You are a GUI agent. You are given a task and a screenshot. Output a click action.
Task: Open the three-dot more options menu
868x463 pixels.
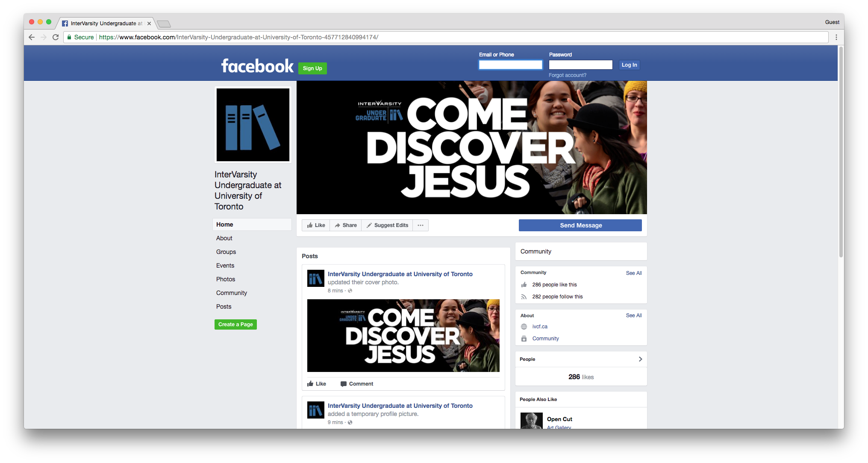click(x=421, y=225)
